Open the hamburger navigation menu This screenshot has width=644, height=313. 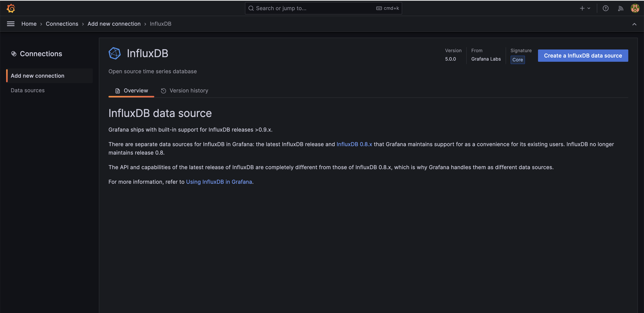pyautogui.click(x=11, y=24)
